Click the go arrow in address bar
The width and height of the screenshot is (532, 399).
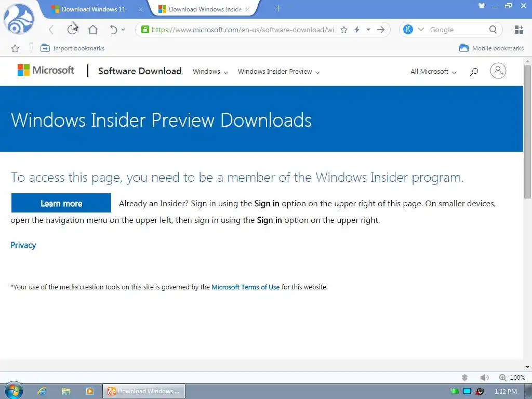coord(381,30)
